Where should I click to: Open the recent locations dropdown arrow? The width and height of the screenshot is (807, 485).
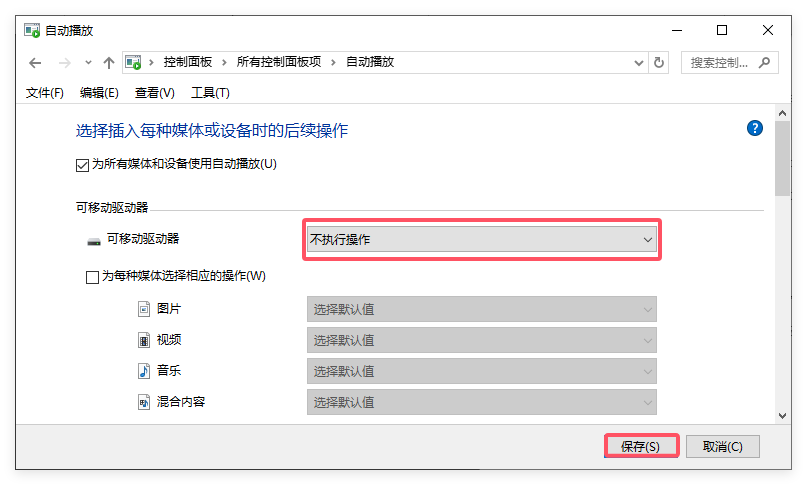tap(88, 62)
